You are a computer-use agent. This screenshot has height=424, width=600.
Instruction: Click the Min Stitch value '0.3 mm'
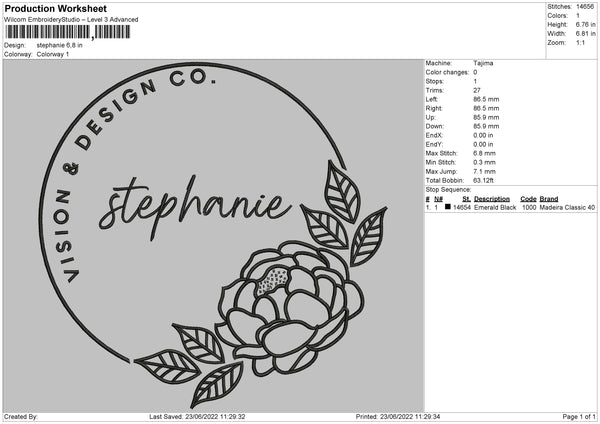pos(484,162)
